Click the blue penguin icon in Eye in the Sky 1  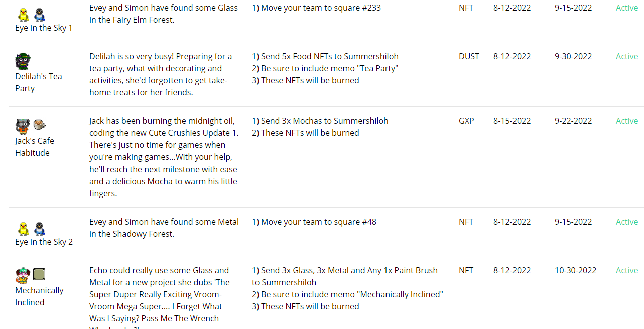[40, 14]
